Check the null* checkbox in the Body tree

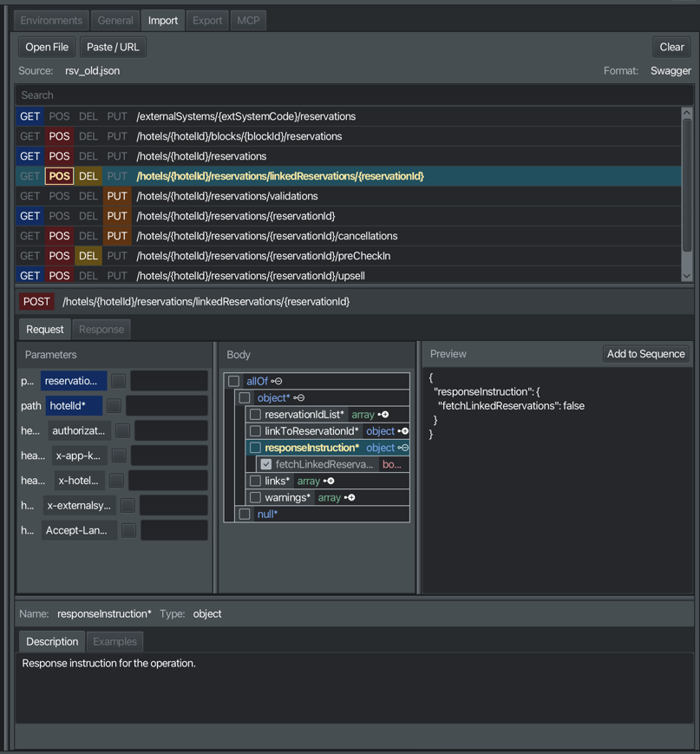click(x=245, y=513)
